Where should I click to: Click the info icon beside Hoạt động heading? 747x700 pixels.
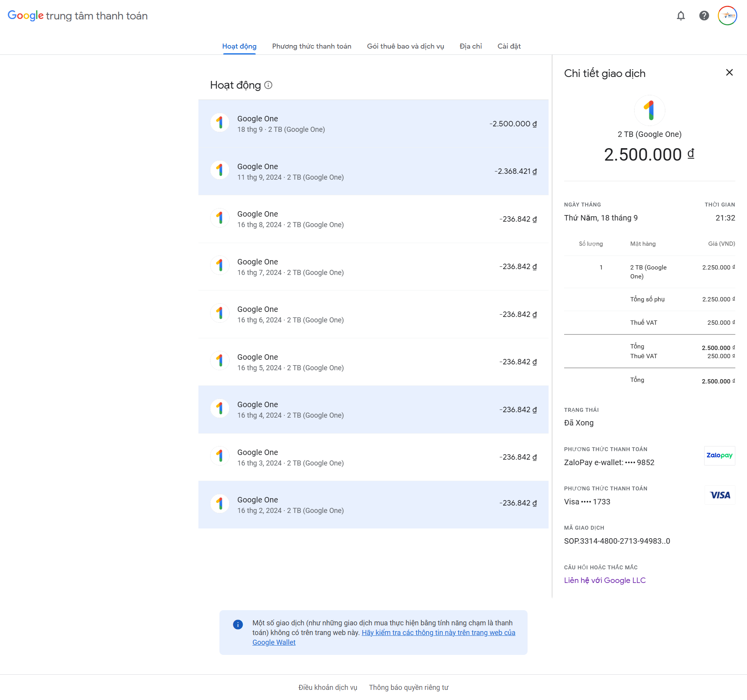click(x=268, y=85)
